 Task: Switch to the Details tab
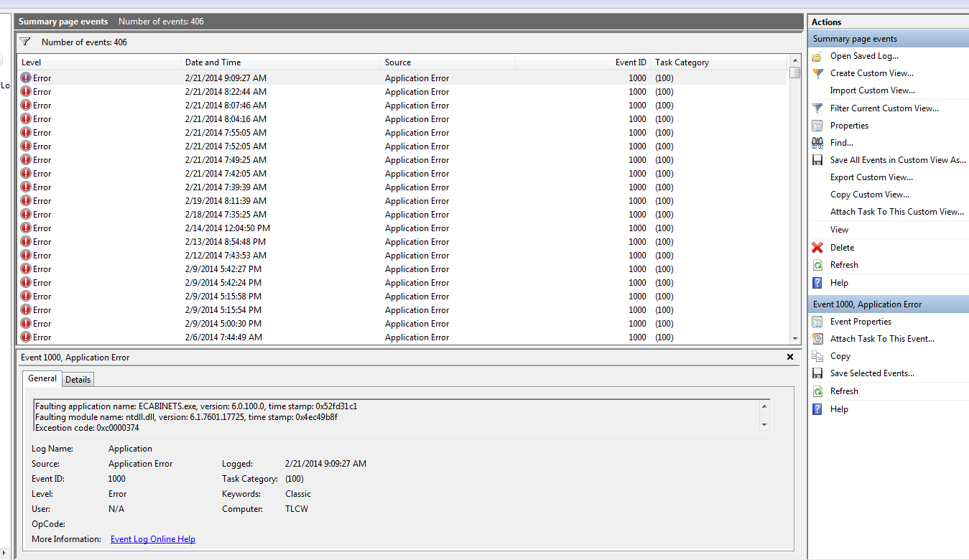[78, 379]
